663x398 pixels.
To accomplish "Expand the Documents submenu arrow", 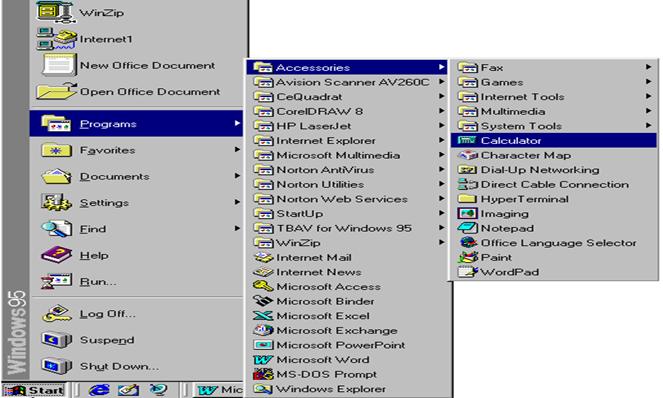I will 237,176.
